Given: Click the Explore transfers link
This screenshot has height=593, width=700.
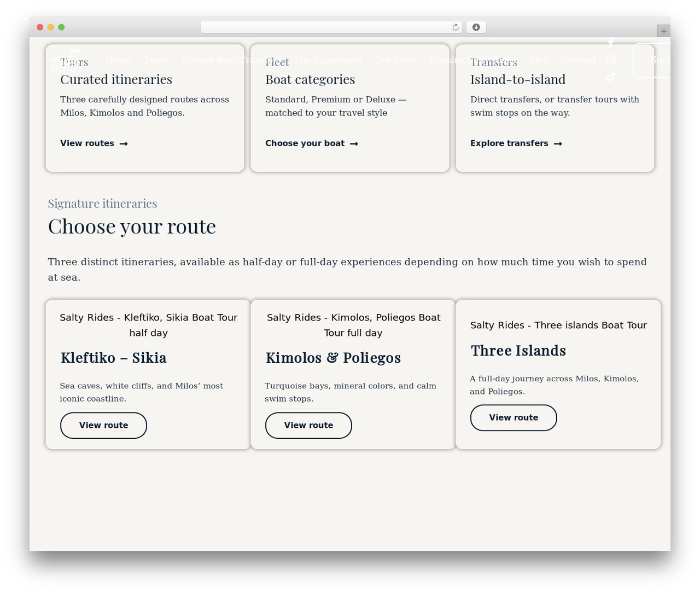Looking at the screenshot, I should tap(516, 143).
